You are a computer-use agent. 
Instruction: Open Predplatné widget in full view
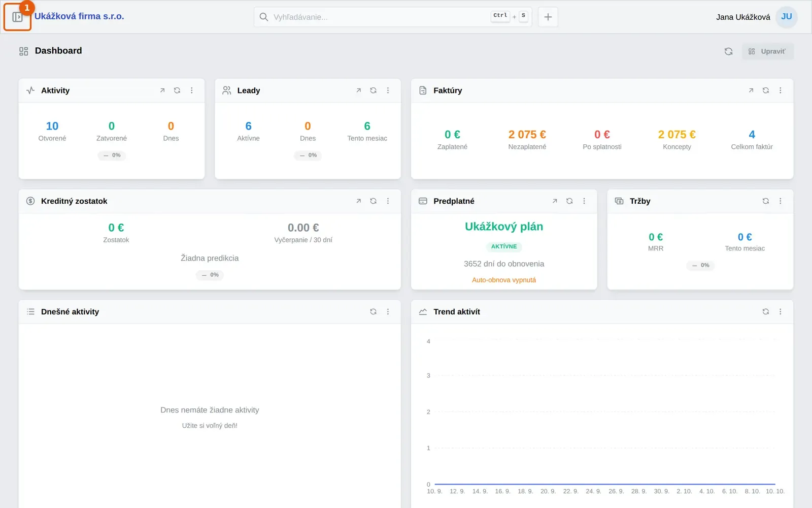555,201
